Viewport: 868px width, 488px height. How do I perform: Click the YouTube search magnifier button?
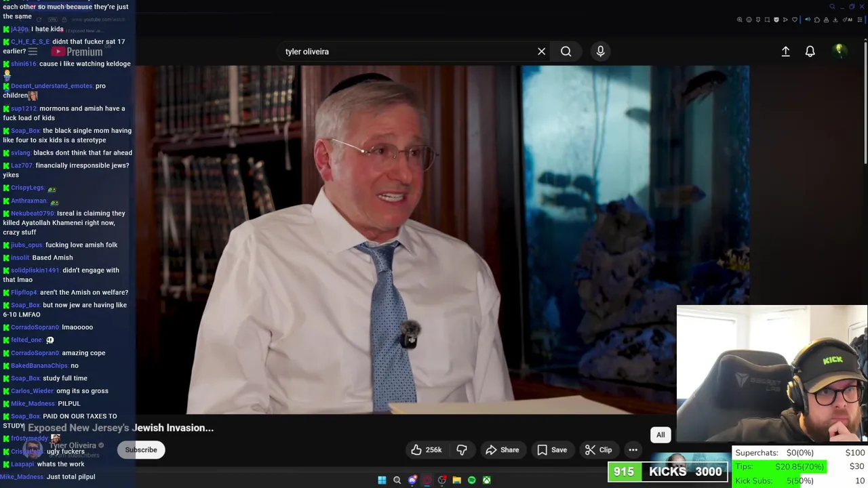click(x=566, y=52)
